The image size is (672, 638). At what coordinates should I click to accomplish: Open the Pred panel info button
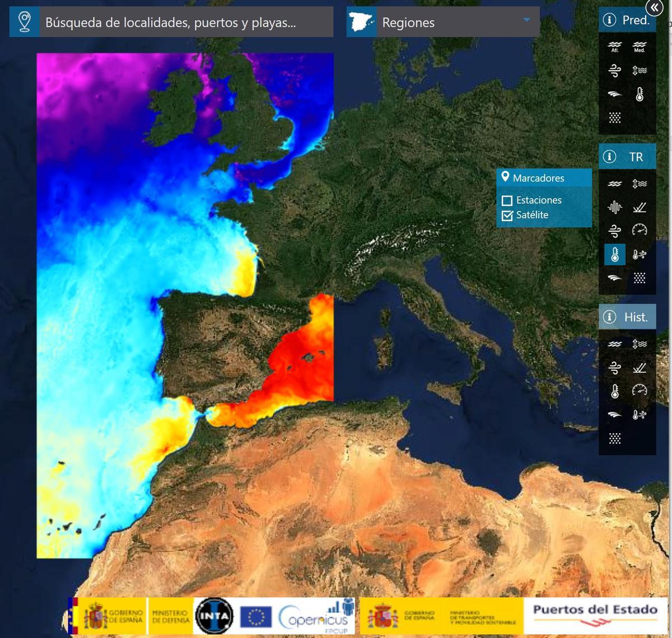point(609,19)
